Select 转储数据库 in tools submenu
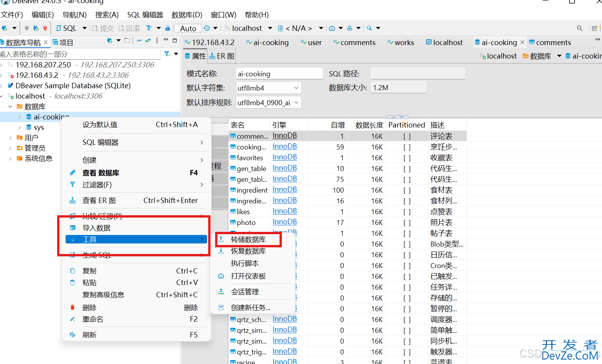 (x=248, y=240)
